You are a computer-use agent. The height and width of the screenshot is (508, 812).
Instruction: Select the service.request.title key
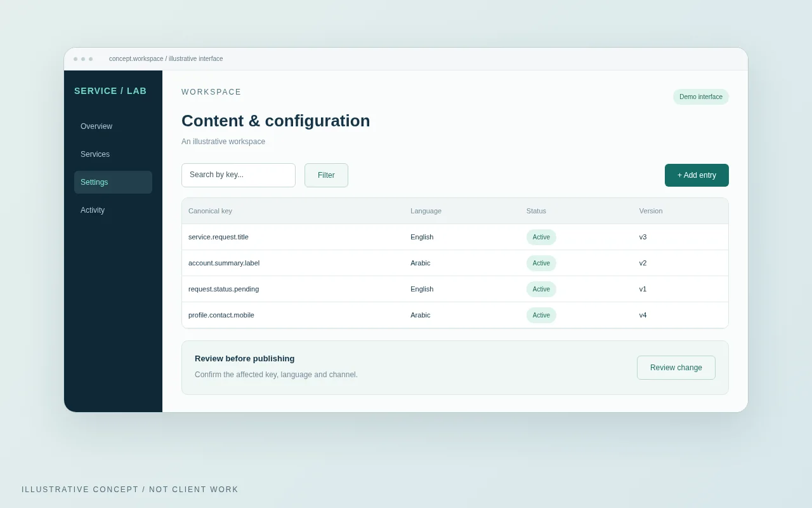point(218,237)
